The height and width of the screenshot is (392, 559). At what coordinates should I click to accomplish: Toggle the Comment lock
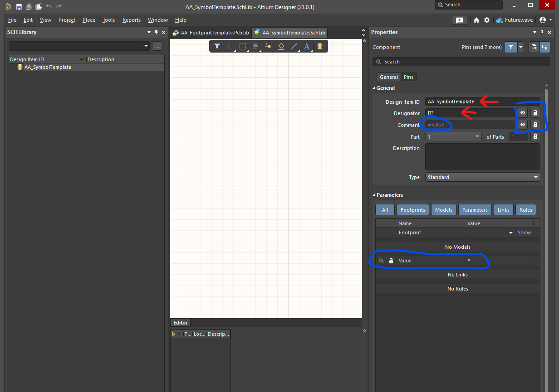535,125
